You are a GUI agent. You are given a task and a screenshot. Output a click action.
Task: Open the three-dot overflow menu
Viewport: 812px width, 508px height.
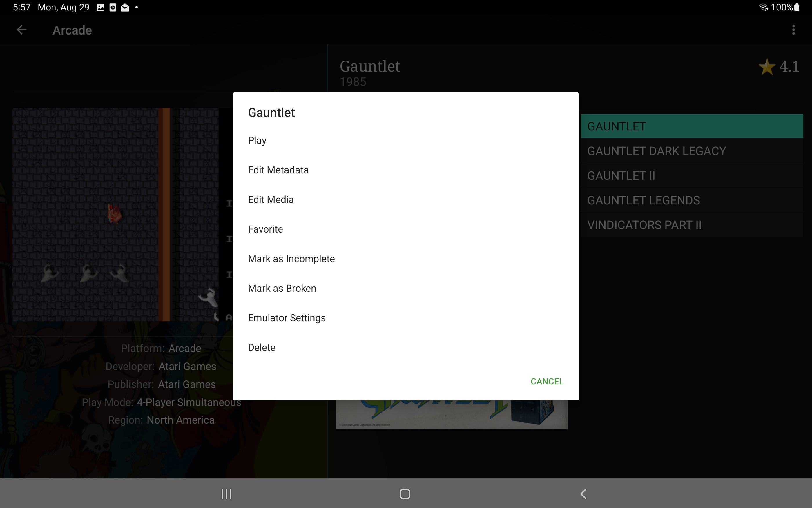pos(793,30)
